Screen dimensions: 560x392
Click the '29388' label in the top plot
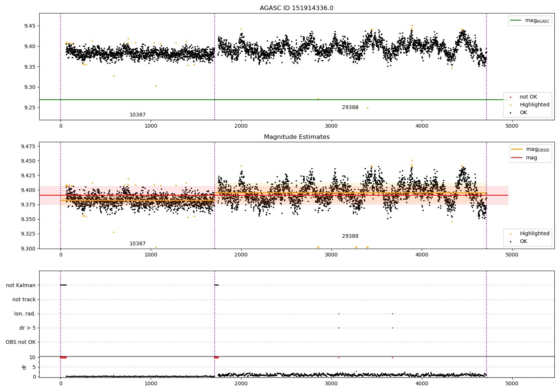[x=350, y=108]
